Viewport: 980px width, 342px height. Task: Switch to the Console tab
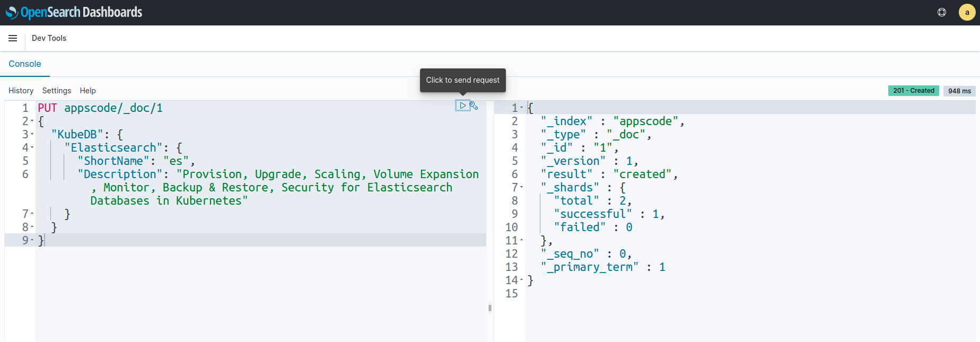(x=25, y=64)
